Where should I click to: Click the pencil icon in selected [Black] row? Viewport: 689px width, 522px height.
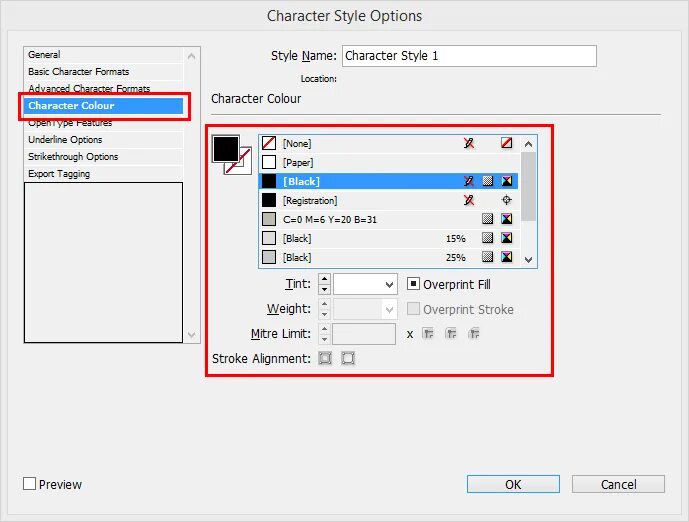click(469, 181)
